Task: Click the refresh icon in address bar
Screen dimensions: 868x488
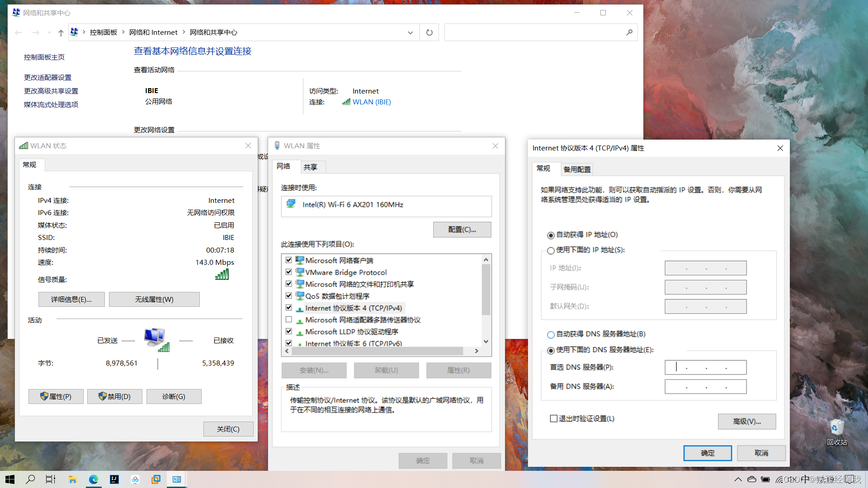Action: (x=429, y=33)
